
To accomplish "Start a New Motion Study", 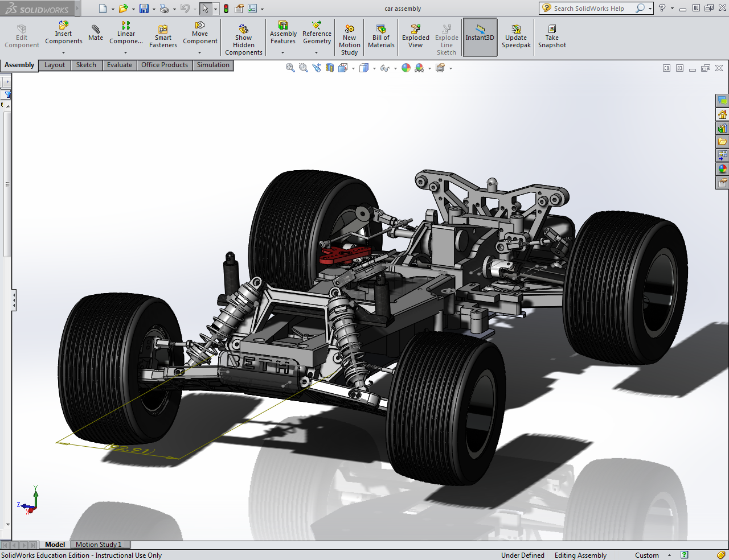I will pos(349,38).
